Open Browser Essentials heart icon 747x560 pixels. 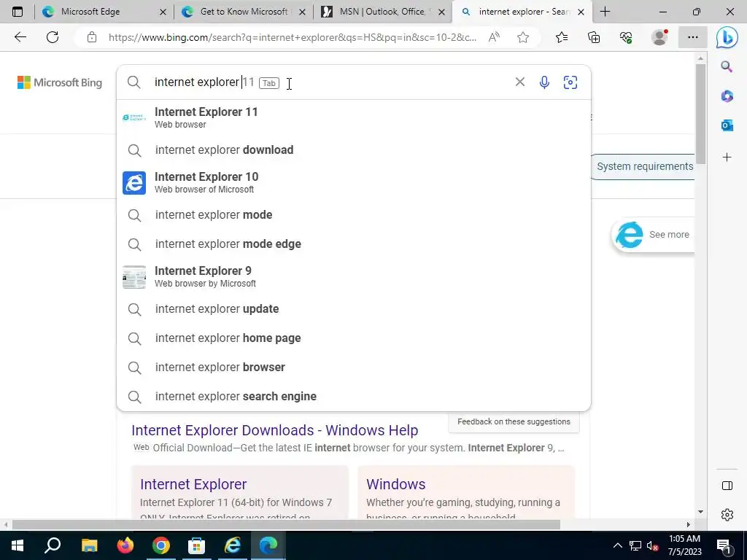[626, 37]
